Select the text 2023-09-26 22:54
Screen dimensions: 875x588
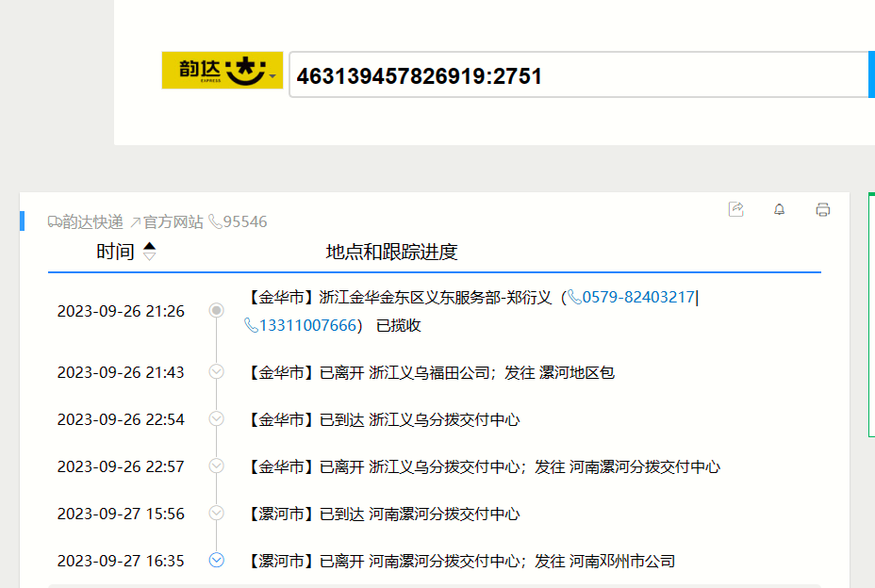point(121,419)
